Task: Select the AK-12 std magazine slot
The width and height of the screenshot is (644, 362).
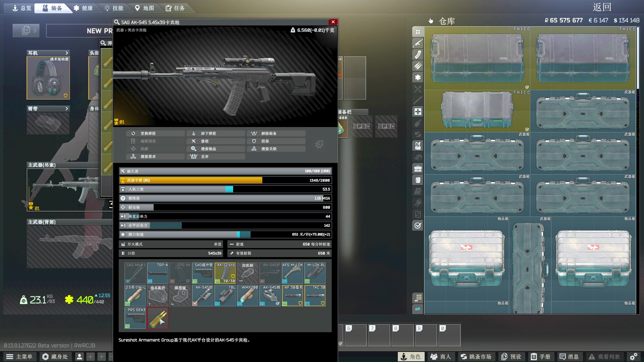Action: tap(225, 273)
